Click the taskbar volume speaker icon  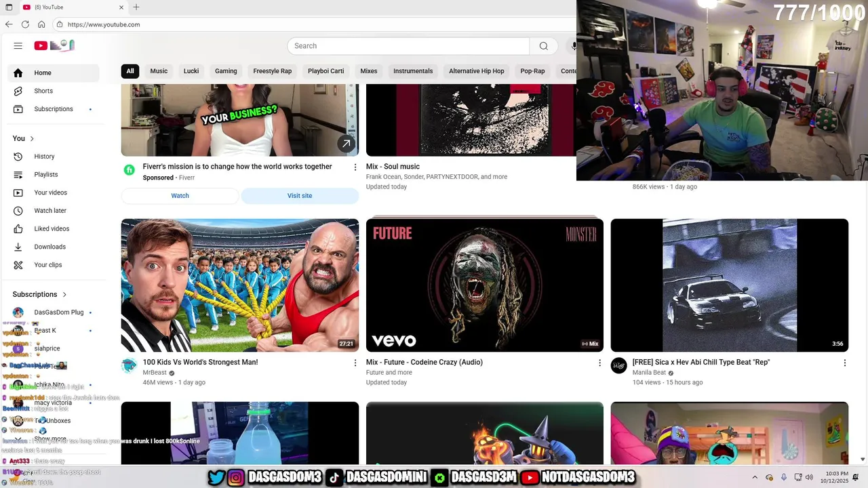point(809,477)
